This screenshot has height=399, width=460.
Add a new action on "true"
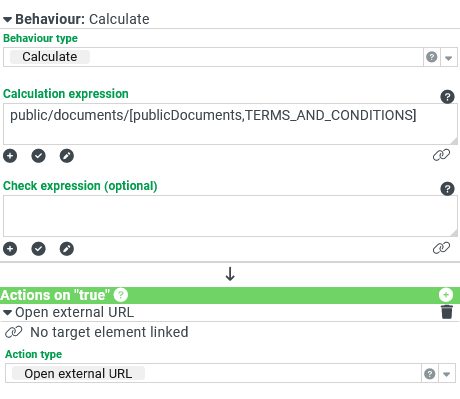(x=446, y=295)
